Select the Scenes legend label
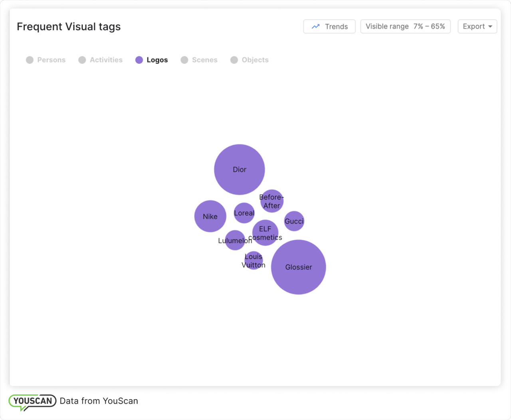The height and width of the screenshot is (420, 511). coord(204,60)
